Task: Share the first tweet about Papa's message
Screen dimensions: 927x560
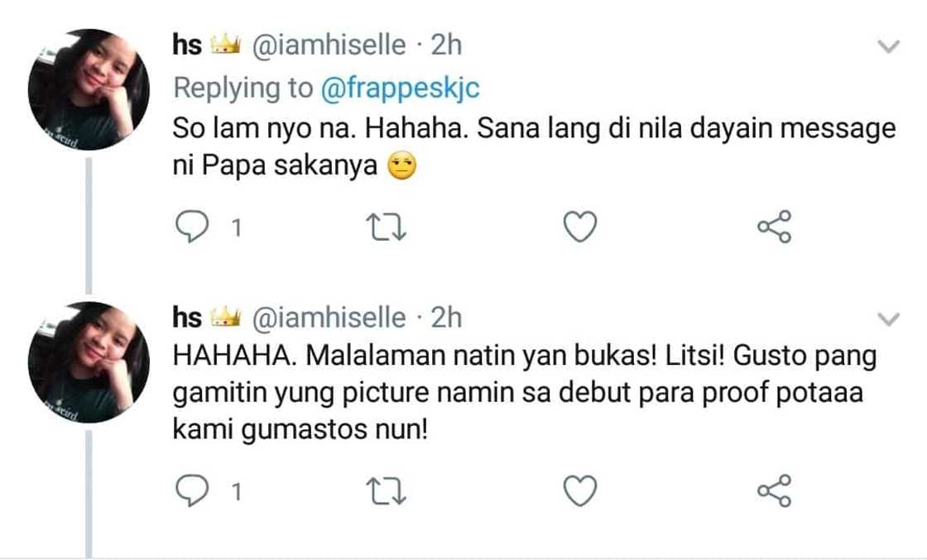Action: click(x=775, y=227)
